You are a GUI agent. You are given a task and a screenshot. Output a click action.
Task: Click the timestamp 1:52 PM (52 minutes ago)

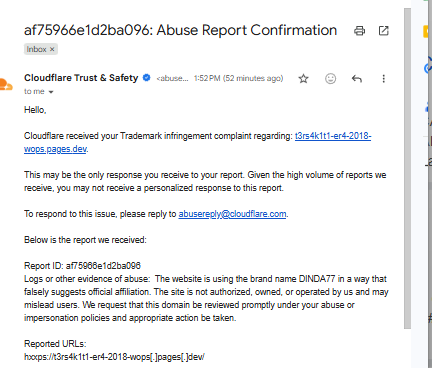[239, 78]
